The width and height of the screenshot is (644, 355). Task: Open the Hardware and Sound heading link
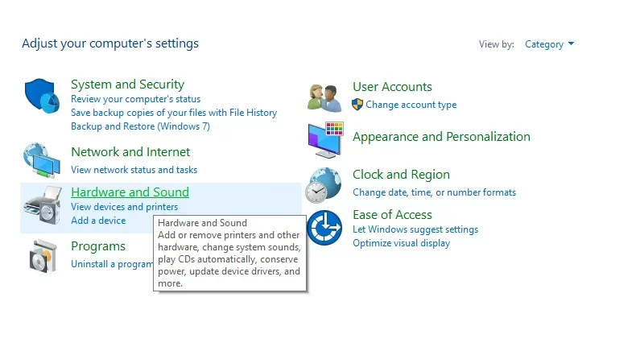pyautogui.click(x=130, y=192)
